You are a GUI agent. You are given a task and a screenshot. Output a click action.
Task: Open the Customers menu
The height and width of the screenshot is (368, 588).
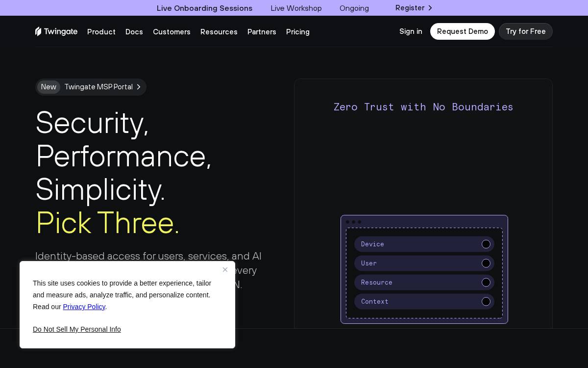coord(171,31)
